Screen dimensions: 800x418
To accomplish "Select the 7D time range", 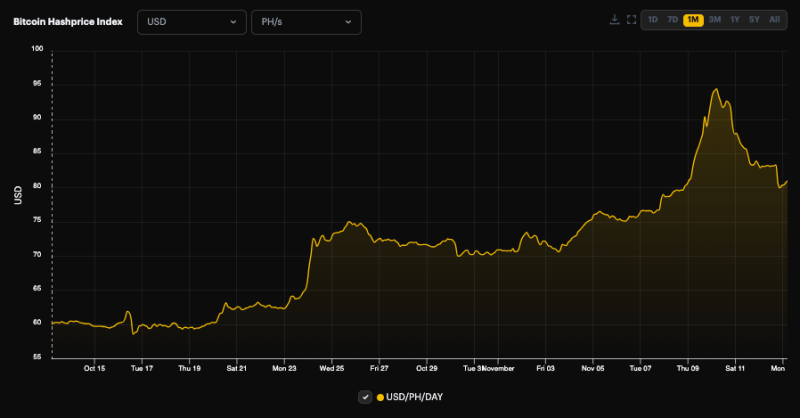I will pyautogui.click(x=672, y=20).
